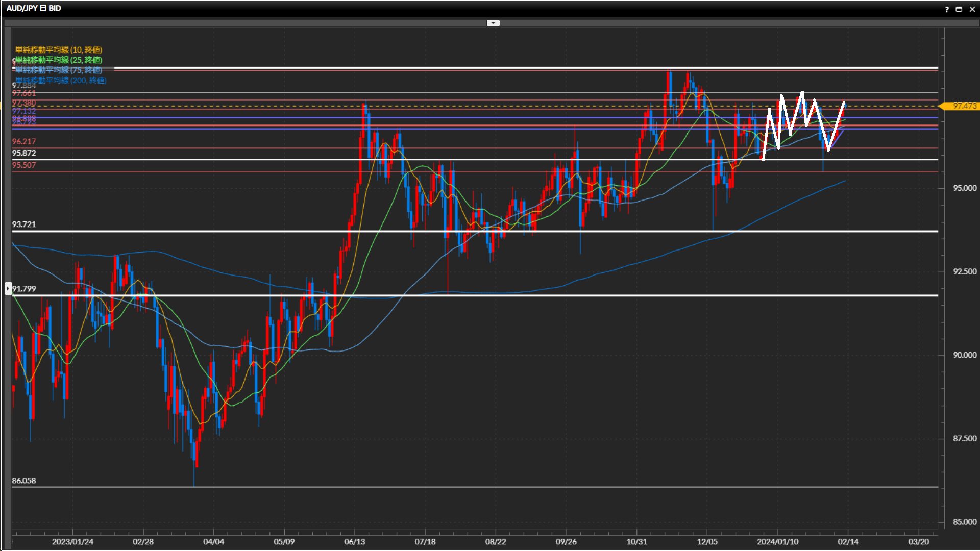Click the 96.217 red line label
The width and height of the screenshot is (980, 551).
click(x=24, y=141)
